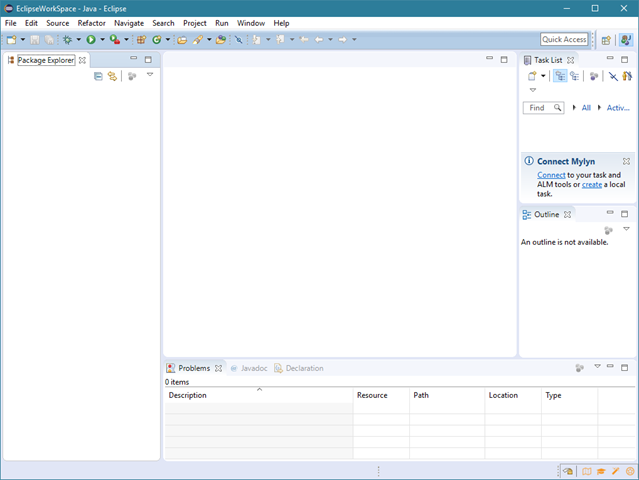The image size is (639, 480).
Task: Switch to the Java perspective icon
Action: point(626,40)
